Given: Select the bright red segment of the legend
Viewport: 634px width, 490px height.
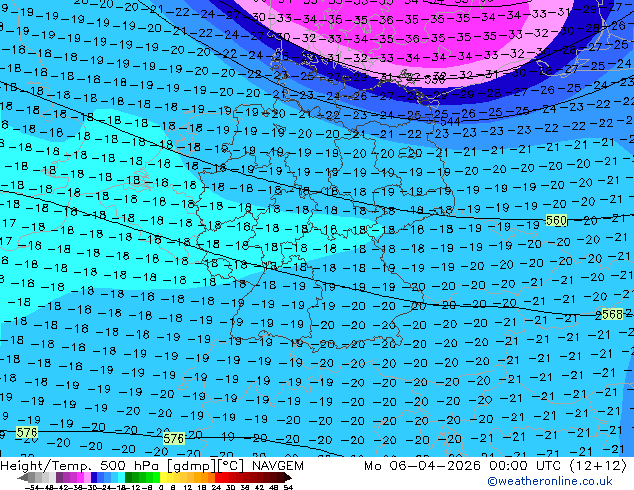Looking at the screenshot, I should click(x=218, y=477).
